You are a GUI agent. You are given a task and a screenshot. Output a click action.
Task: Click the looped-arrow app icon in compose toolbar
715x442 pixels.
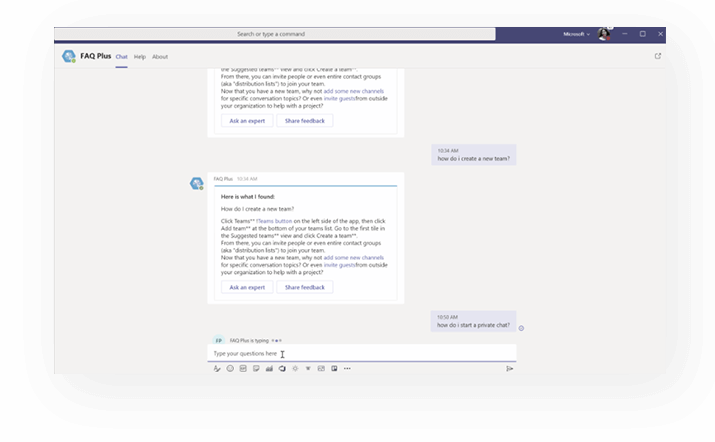tap(282, 369)
